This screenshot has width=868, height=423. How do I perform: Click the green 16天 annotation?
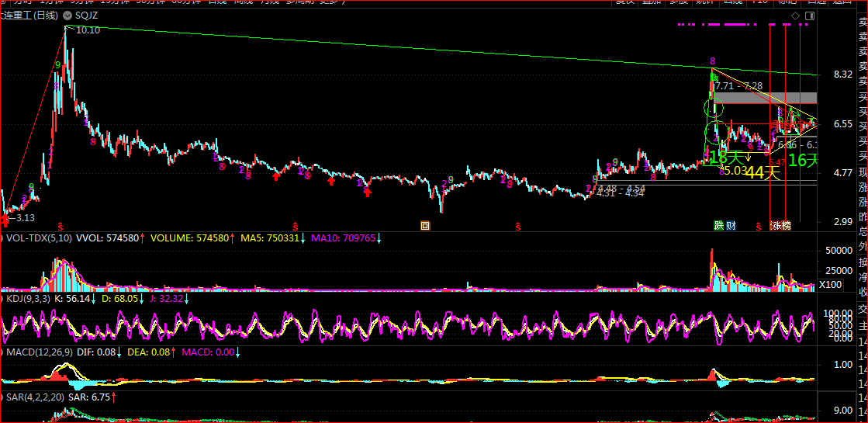click(803, 161)
